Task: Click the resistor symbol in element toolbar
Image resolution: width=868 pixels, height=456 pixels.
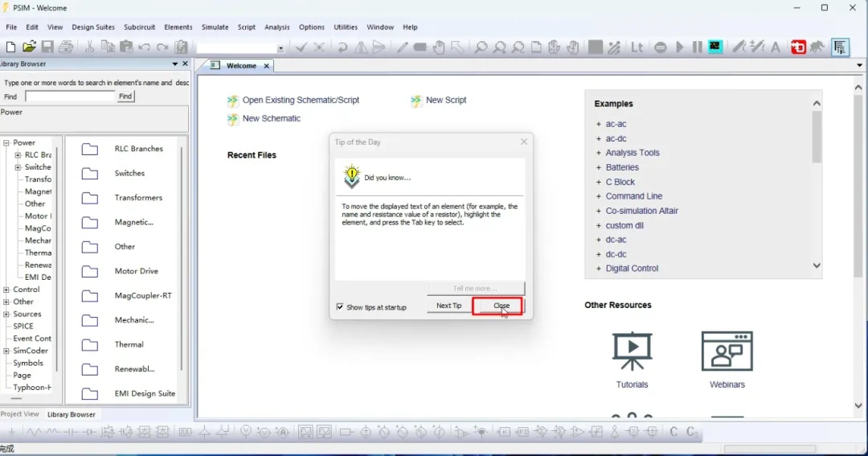Action: coord(34,432)
